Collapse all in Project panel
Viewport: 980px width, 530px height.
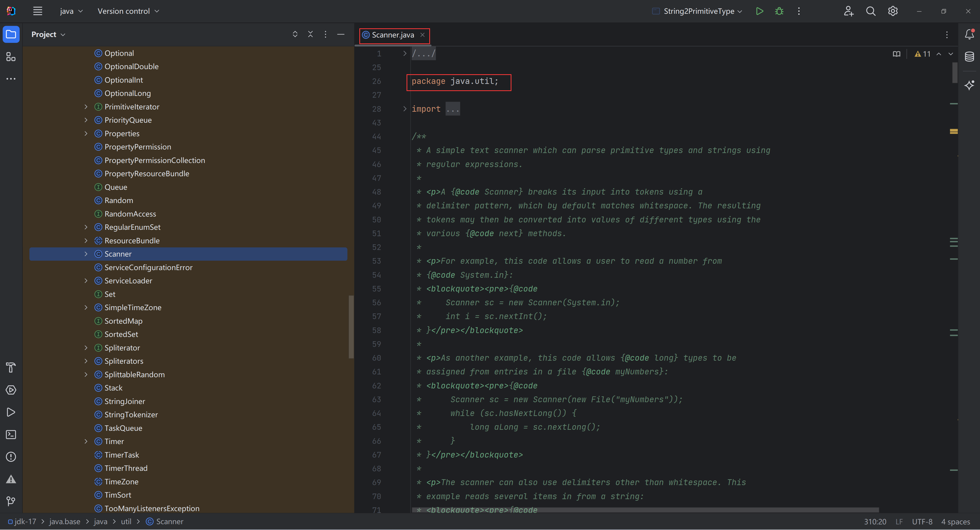pos(310,34)
